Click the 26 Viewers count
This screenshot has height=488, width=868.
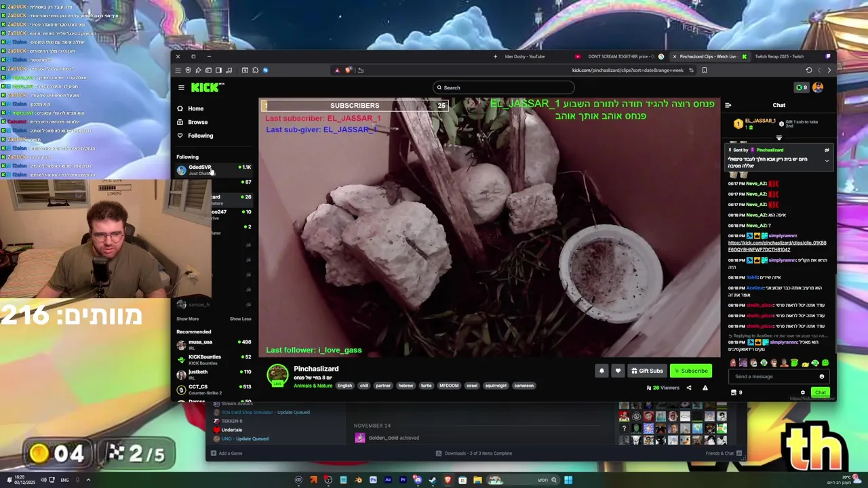click(663, 388)
